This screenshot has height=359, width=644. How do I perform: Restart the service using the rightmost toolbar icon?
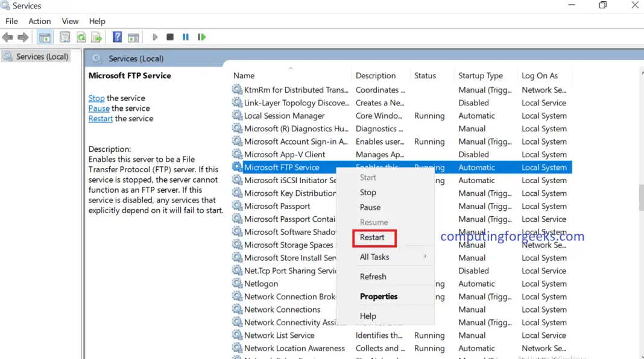point(201,37)
